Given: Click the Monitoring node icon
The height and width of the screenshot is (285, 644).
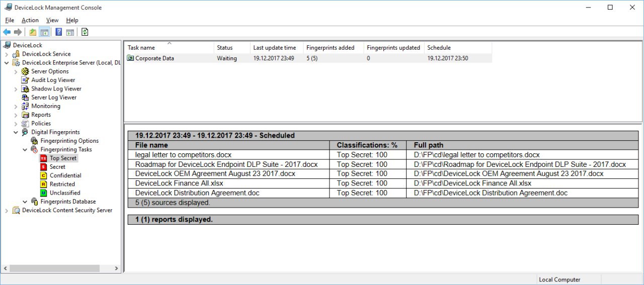Looking at the screenshot, I should (x=25, y=106).
